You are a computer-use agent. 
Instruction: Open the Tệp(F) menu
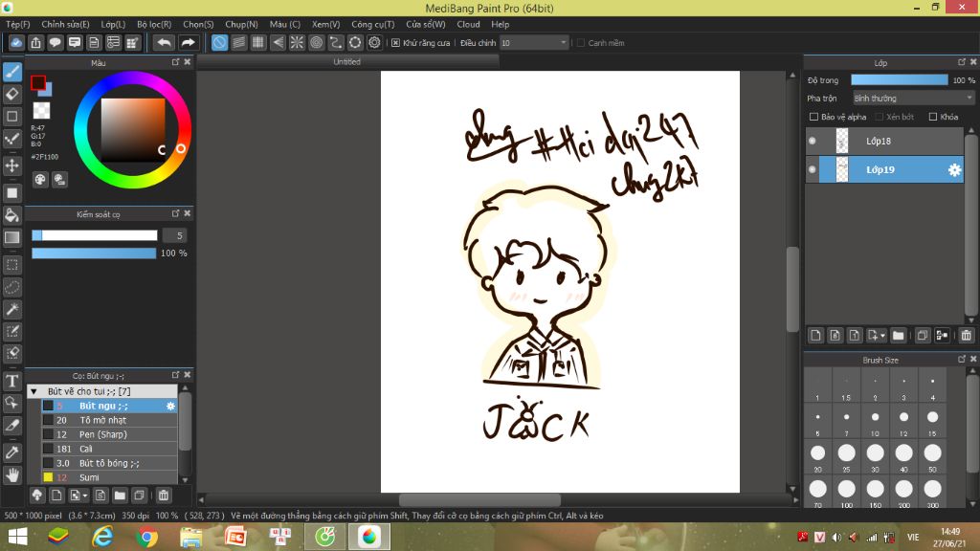point(18,24)
